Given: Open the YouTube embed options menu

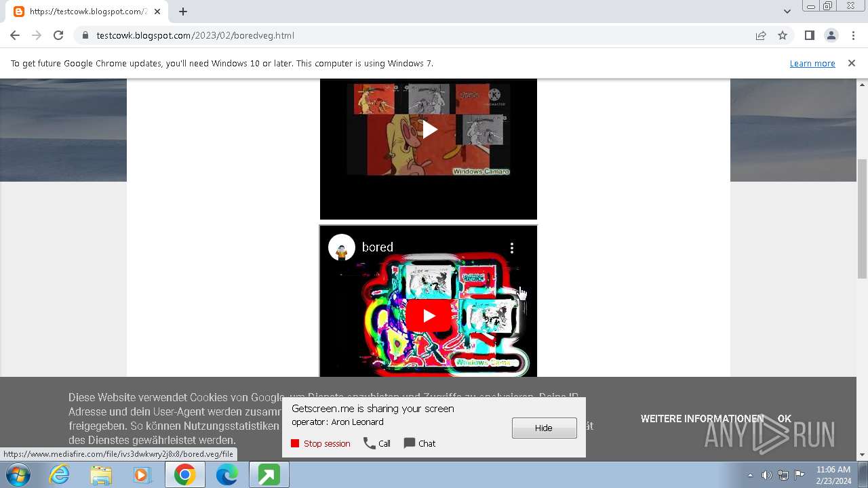Looking at the screenshot, I should [x=512, y=248].
